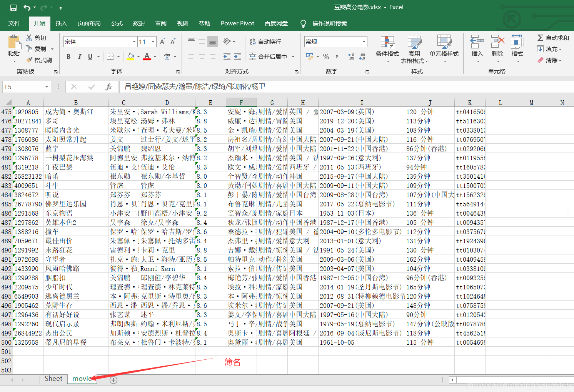574x392 pixels.
Task: Switch to the Power Pivot tab
Action: [237, 23]
